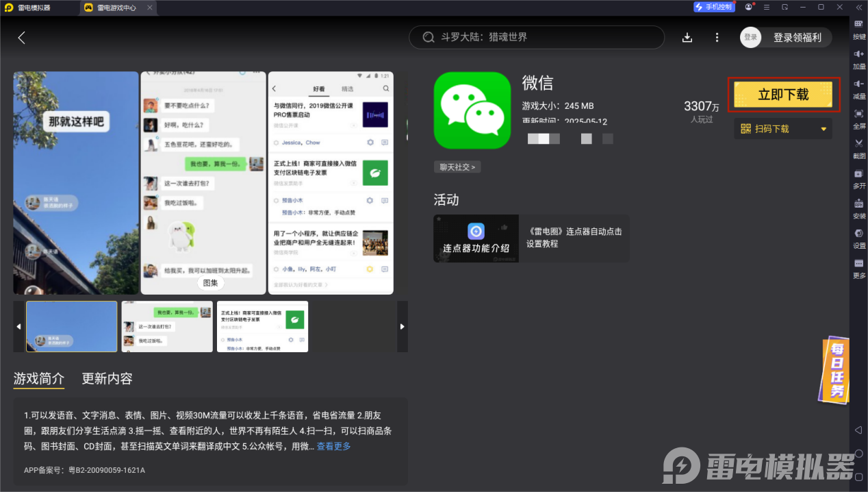The image size is (868, 492).
Task: Switch to the 更新内容 tab
Action: click(106, 378)
